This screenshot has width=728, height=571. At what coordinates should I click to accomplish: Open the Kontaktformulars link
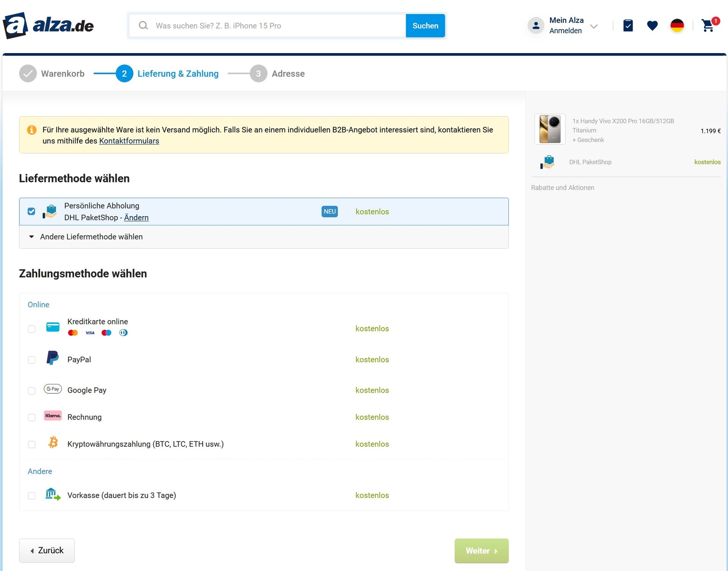pos(129,141)
